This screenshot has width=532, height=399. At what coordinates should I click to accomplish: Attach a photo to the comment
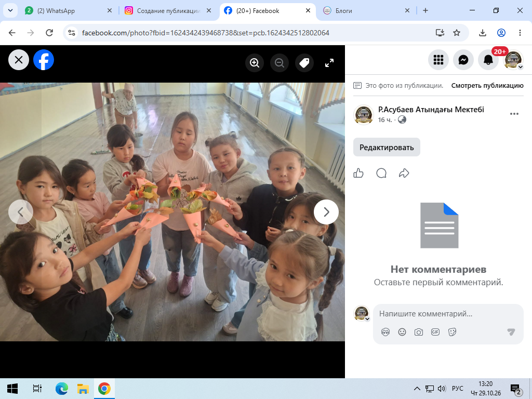tap(419, 332)
